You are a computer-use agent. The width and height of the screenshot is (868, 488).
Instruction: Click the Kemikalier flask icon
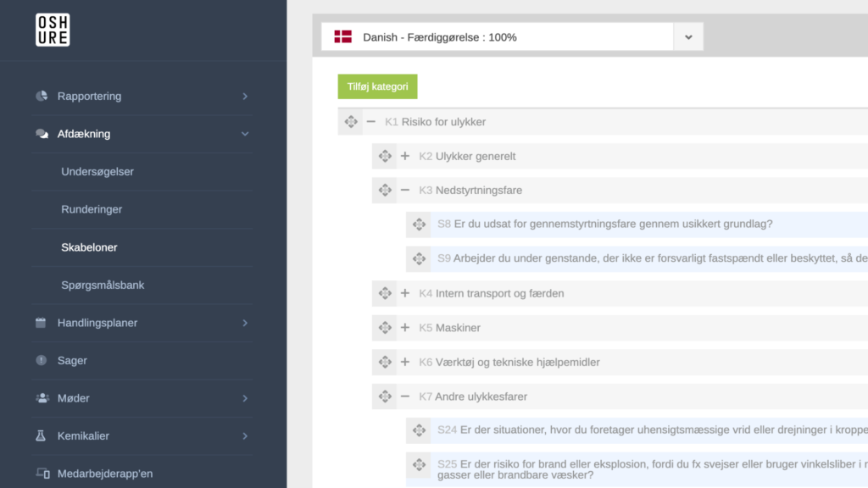click(x=42, y=435)
